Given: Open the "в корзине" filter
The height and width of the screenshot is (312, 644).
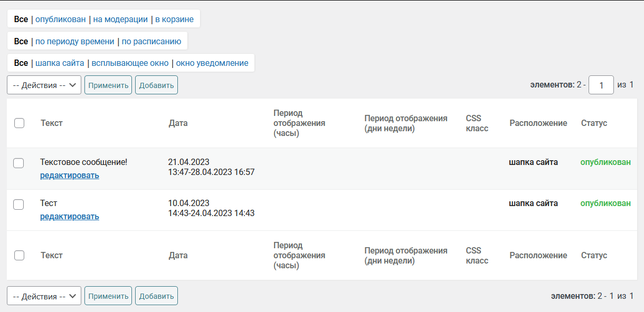Looking at the screenshot, I should click(x=174, y=19).
